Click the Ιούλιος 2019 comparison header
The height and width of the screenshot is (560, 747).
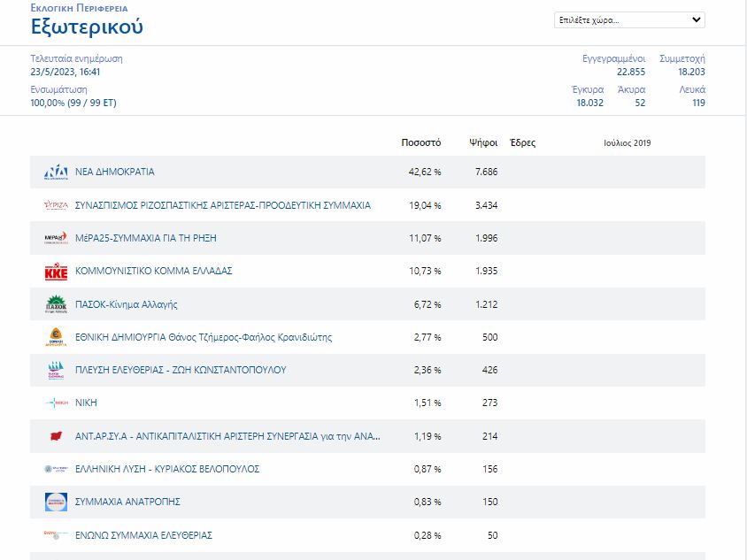pos(627,142)
